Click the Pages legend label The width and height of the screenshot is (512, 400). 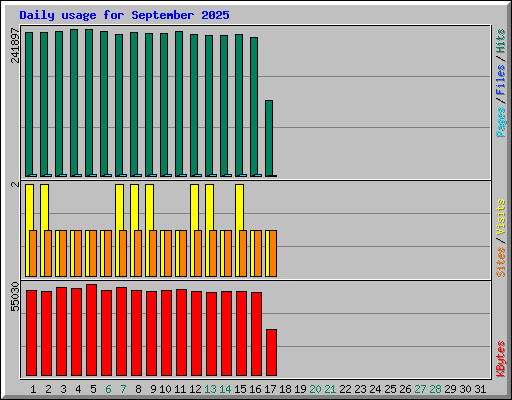[x=500, y=122]
